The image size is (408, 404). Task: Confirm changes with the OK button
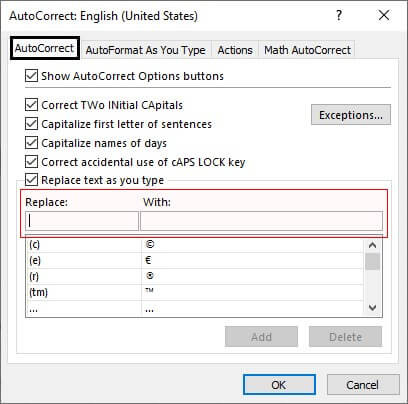(x=279, y=385)
